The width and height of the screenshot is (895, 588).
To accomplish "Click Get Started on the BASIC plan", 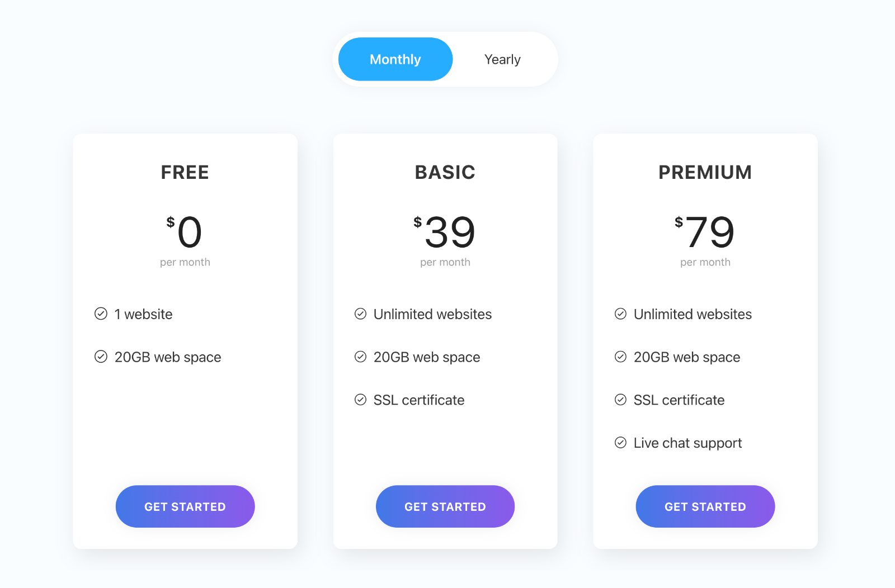I will tap(445, 506).
